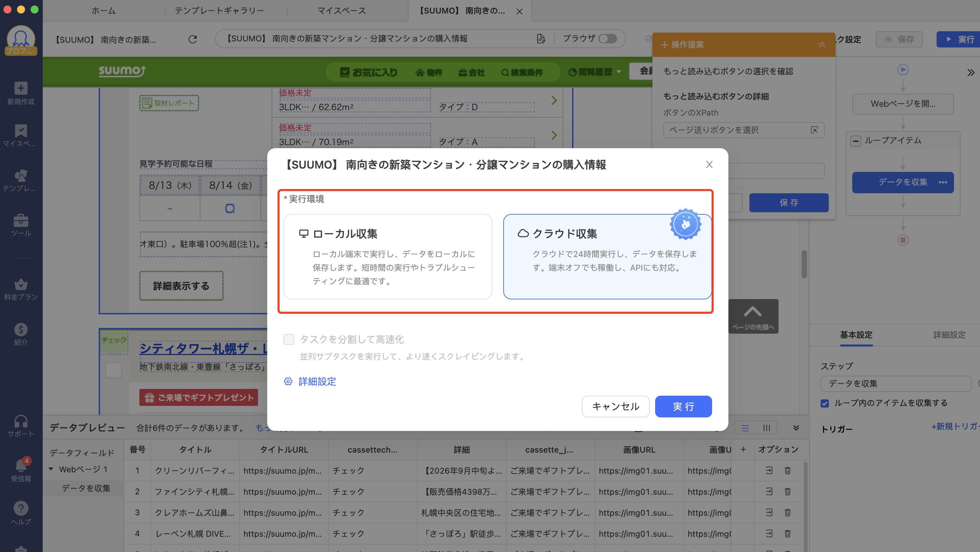Open マイスペース sidebar icon
980x552 pixels.
click(x=21, y=131)
